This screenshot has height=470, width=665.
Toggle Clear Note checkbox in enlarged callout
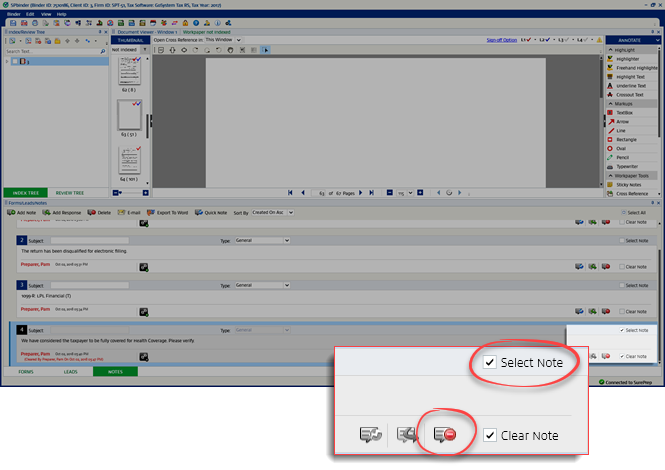tap(490, 435)
